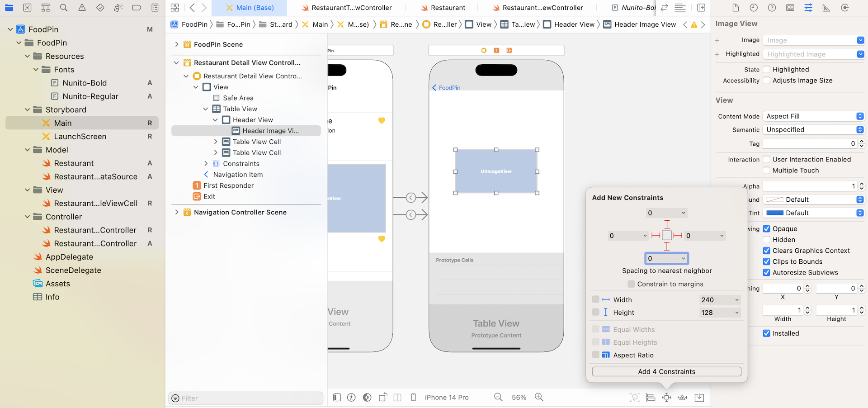
Task: Switch to the Main (Base) tab
Action: click(249, 8)
